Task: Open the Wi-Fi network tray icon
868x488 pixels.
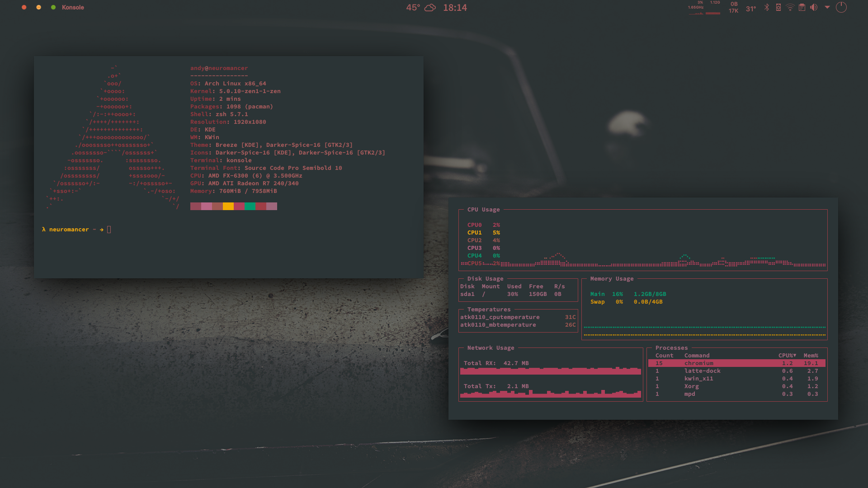Action: [790, 7]
